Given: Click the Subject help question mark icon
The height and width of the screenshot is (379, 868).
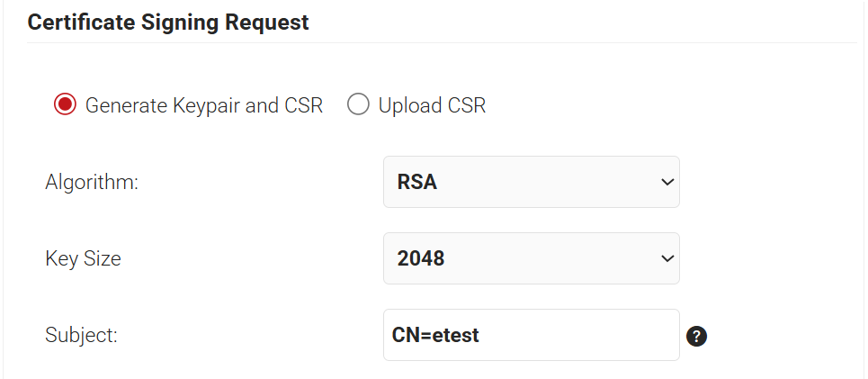Looking at the screenshot, I should click(696, 337).
